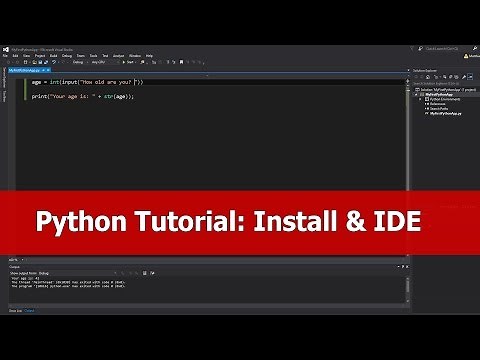Image resolution: width=480 pixels, height=360 pixels.
Task: Open the Team menu
Action: click(81, 56)
